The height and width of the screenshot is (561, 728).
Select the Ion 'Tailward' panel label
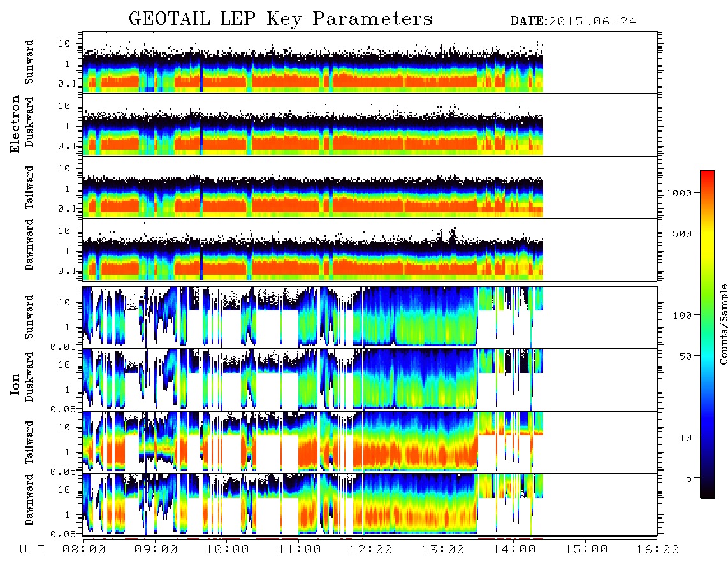[x=29, y=442]
